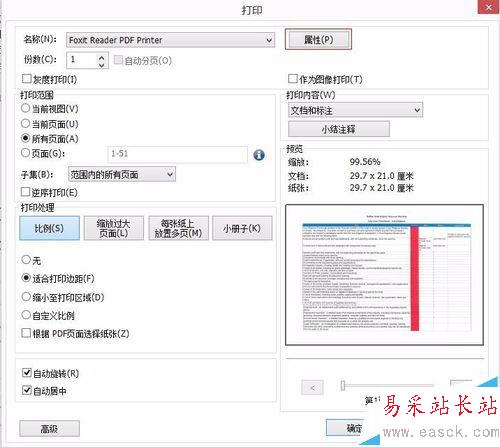
Task: Close the print dialog window
Action: pos(489,7)
